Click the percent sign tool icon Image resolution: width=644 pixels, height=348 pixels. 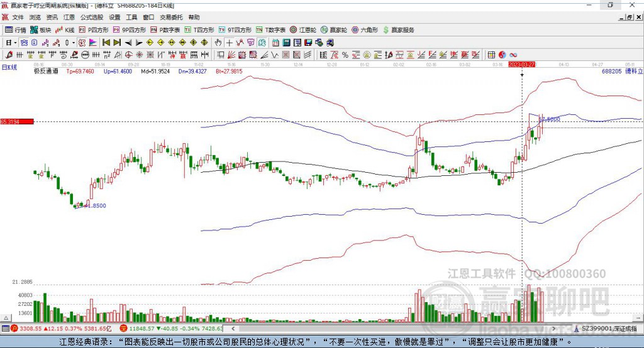point(345,55)
